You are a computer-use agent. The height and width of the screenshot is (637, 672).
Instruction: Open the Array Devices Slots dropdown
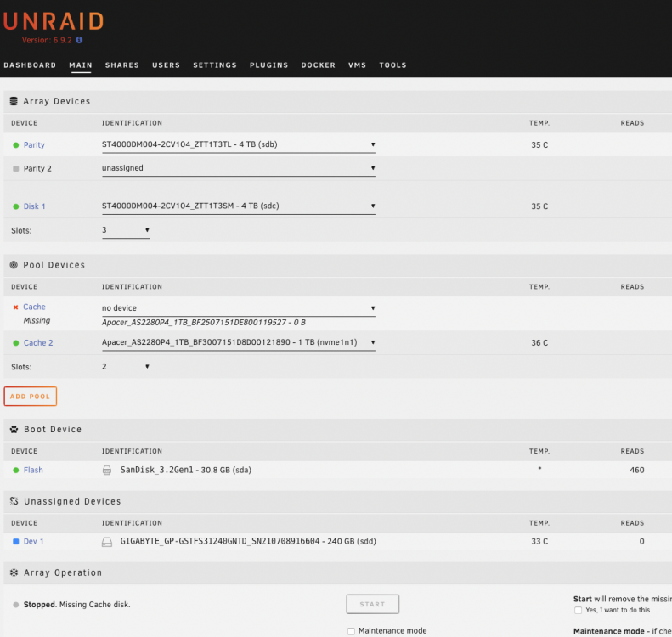click(126, 230)
